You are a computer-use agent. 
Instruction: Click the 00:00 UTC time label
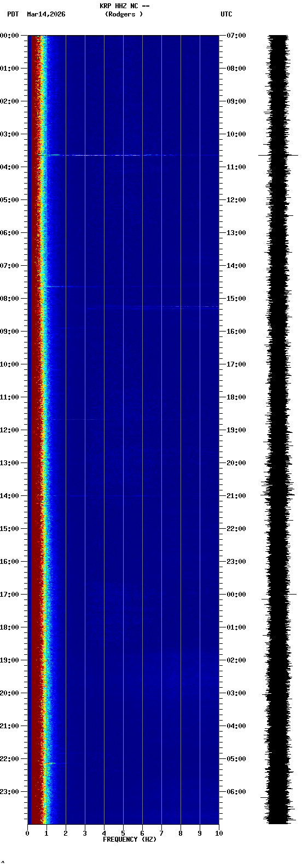tap(236, 595)
